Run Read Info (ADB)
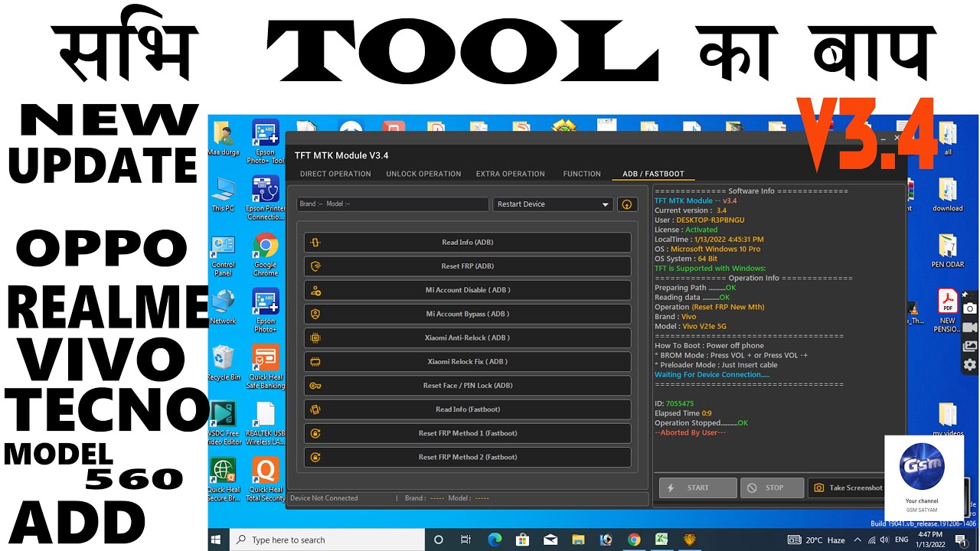This screenshot has height=551, width=980. (x=467, y=243)
